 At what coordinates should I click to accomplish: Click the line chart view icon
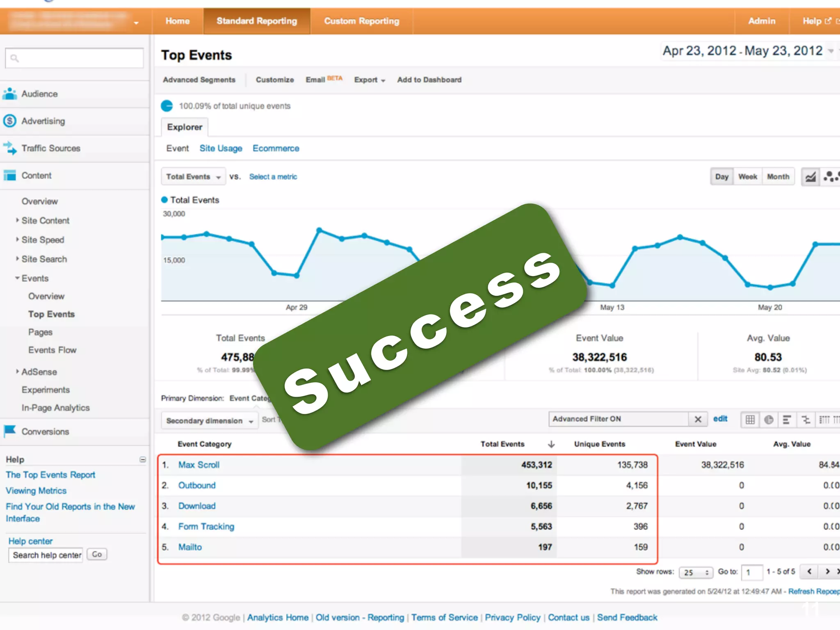[810, 177]
